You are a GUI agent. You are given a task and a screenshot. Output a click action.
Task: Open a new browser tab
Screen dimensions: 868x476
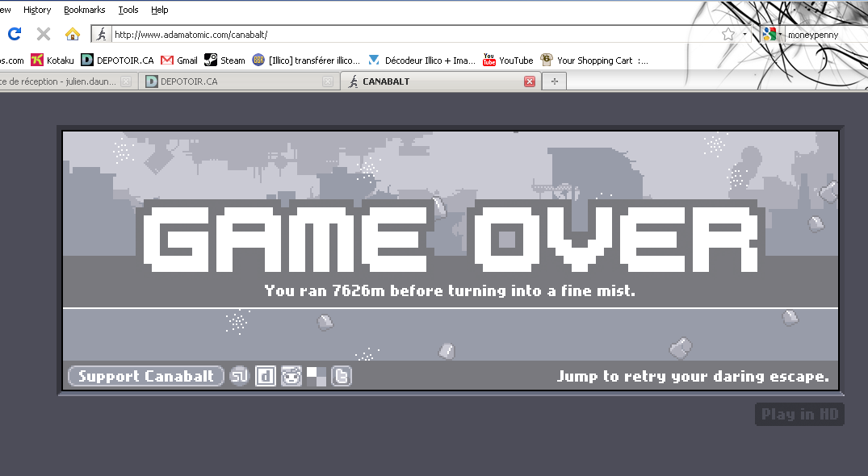click(554, 81)
